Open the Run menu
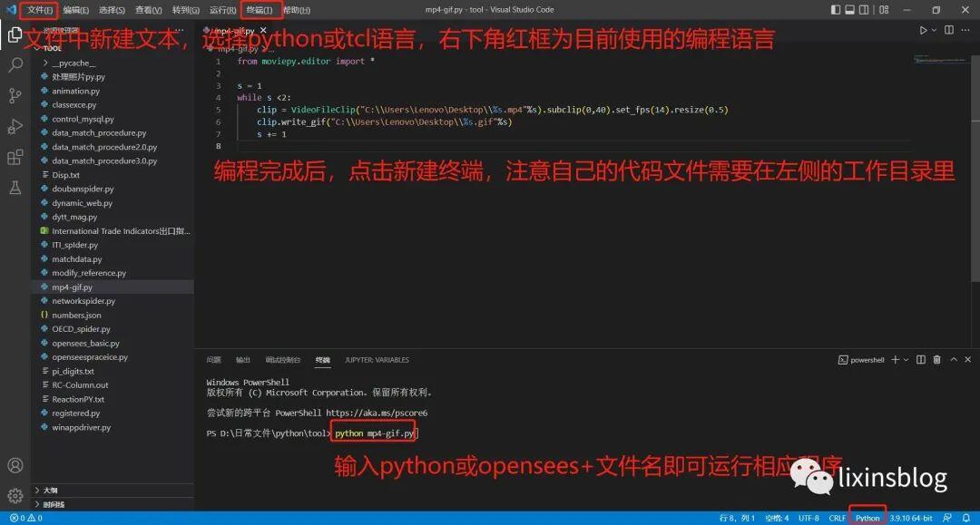The width and height of the screenshot is (980, 525). tap(222, 10)
